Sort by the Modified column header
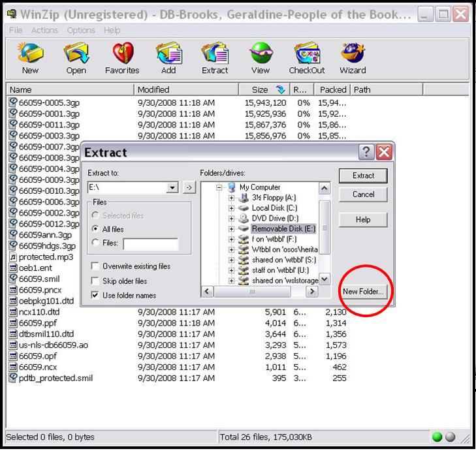Screen dimensions: 476x451 point(186,89)
